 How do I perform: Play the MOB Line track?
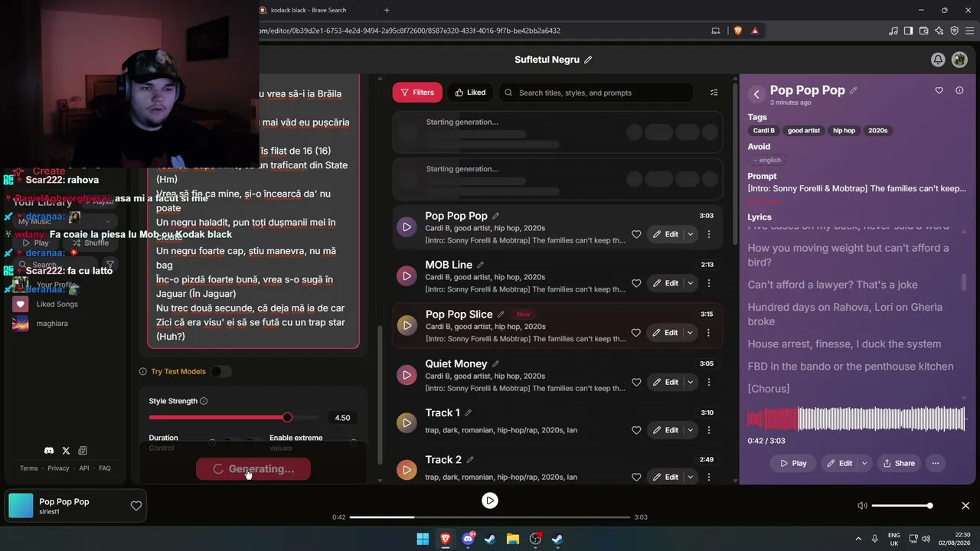click(x=407, y=275)
